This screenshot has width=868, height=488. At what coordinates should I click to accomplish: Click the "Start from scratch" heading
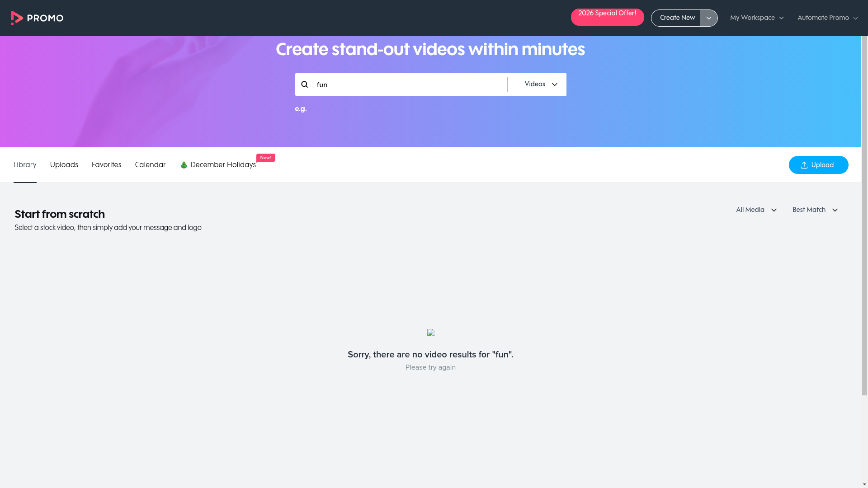click(x=60, y=214)
